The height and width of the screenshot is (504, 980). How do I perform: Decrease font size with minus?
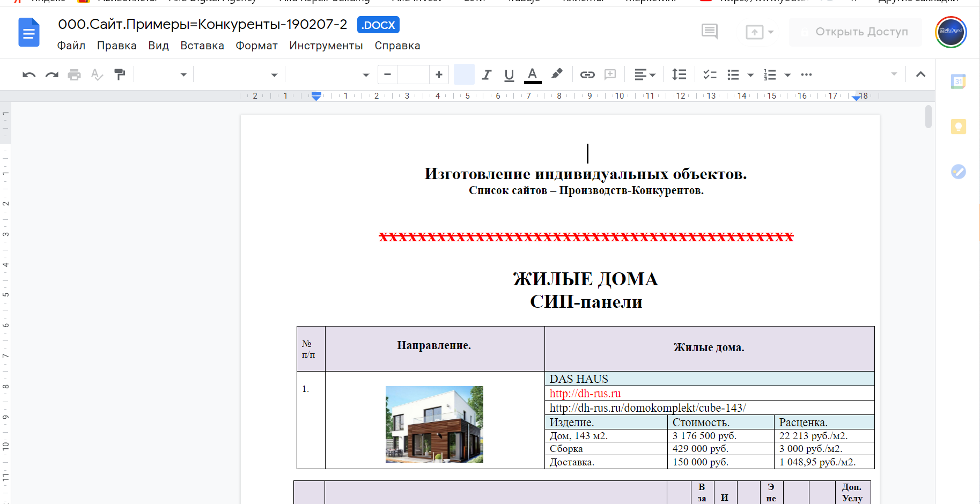point(388,75)
